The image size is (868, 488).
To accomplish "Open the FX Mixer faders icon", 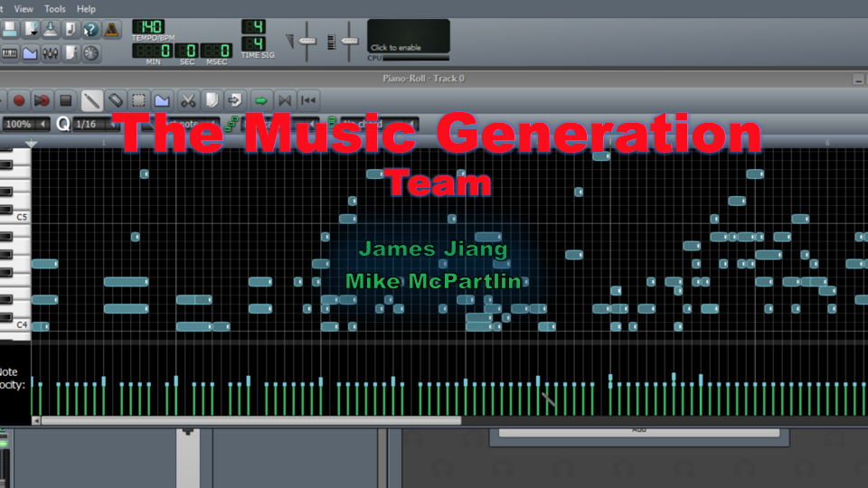I will pyautogui.click(x=51, y=53).
